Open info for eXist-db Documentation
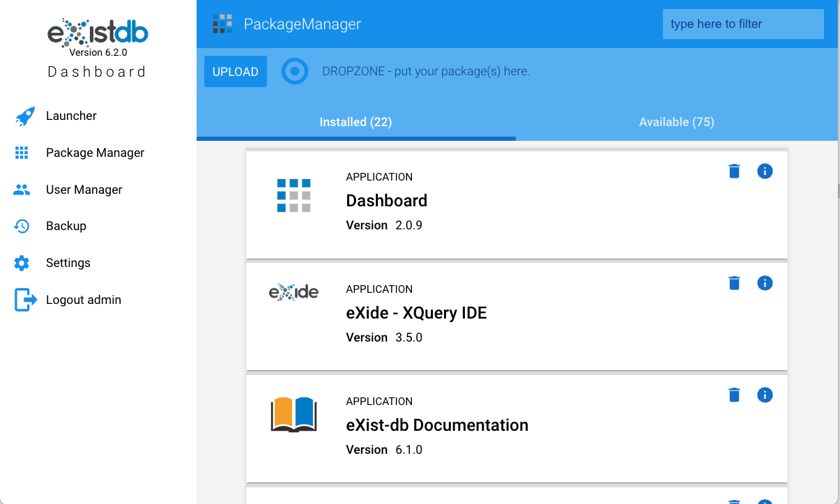Image resolution: width=840 pixels, height=504 pixels. 765,395
